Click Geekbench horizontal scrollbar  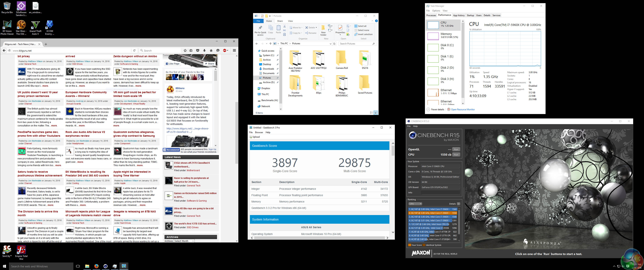click(320, 238)
